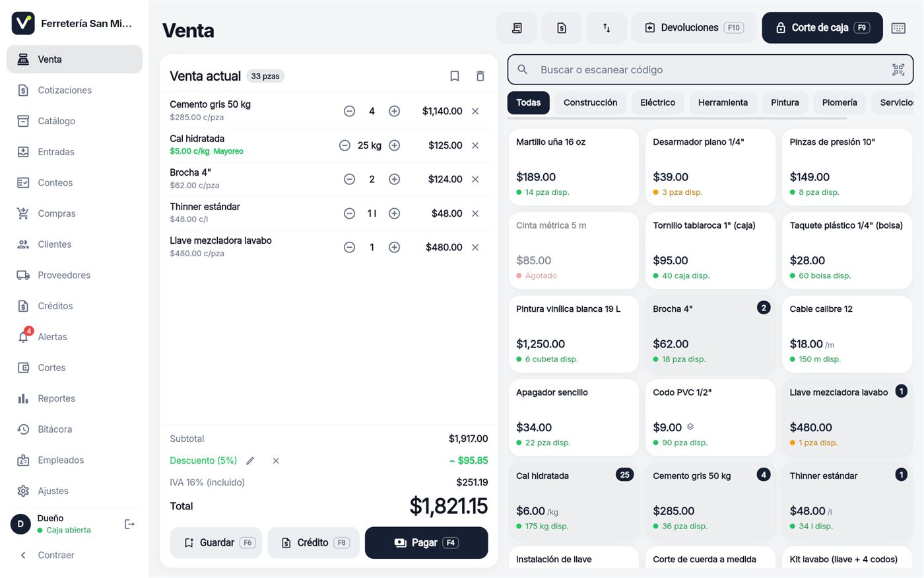Click category tabs horizontal scrollbar
The image size is (924, 578).
click(677, 118)
